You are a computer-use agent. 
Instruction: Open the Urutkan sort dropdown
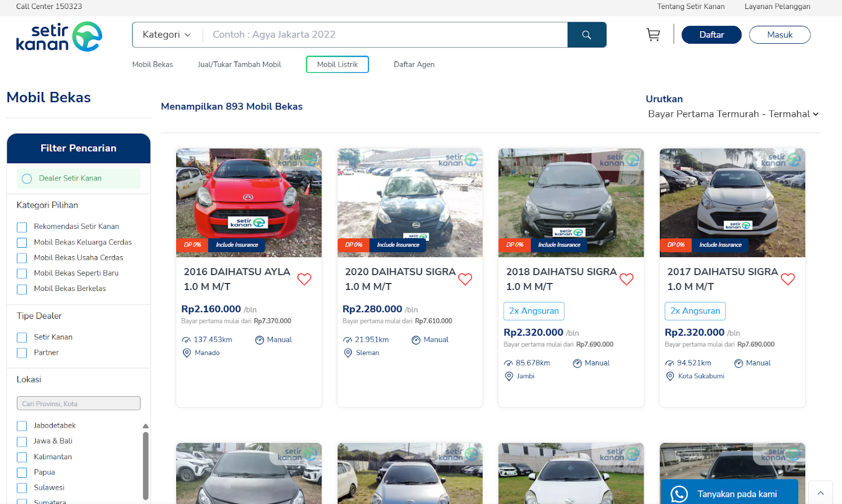coord(733,114)
